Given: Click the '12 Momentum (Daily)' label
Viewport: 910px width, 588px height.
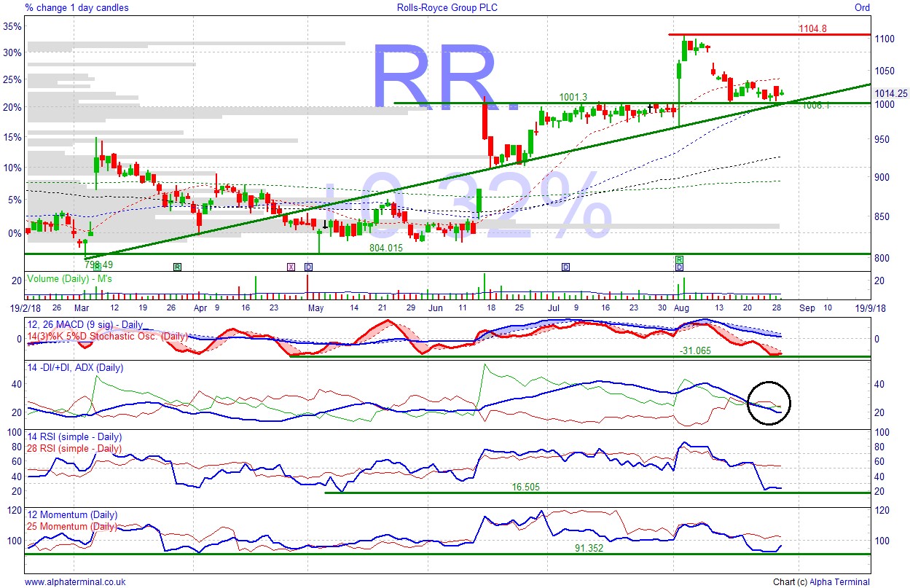Looking at the screenshot, I should (71, 514).
